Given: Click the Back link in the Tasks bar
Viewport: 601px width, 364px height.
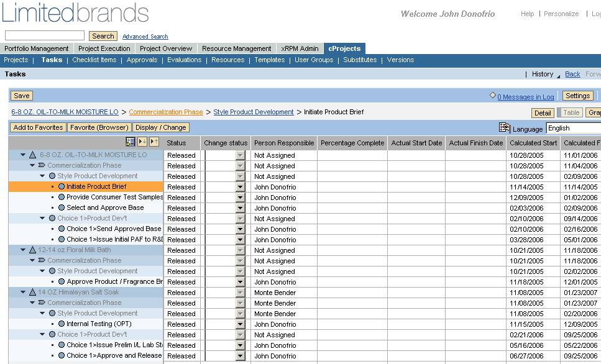Looking at the screenshot, I should point(572,74).
